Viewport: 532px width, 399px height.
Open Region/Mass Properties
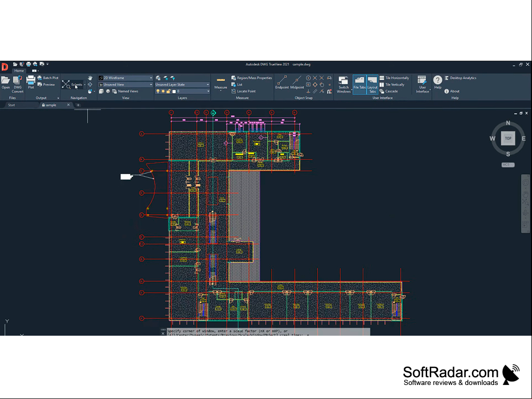pos(251,78)
